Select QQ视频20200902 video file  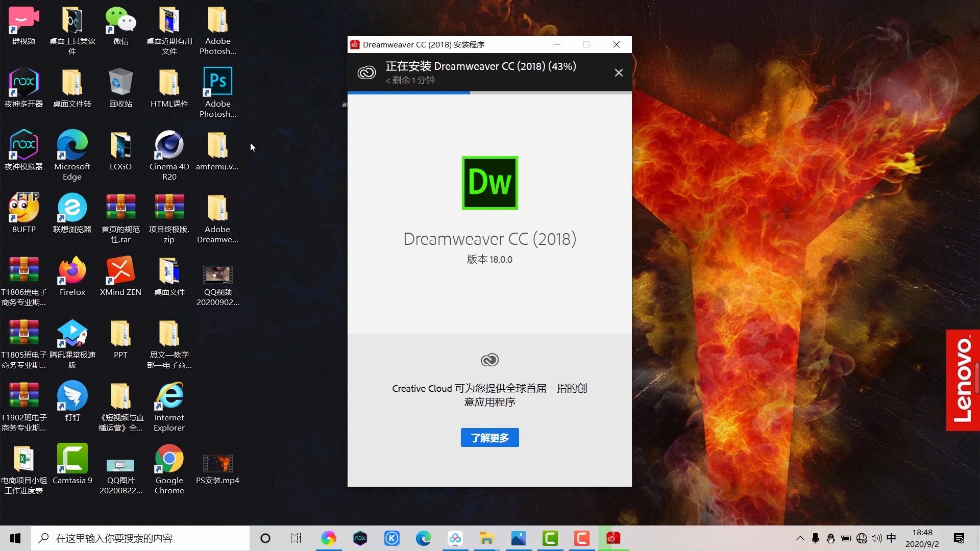coord(217,286)
